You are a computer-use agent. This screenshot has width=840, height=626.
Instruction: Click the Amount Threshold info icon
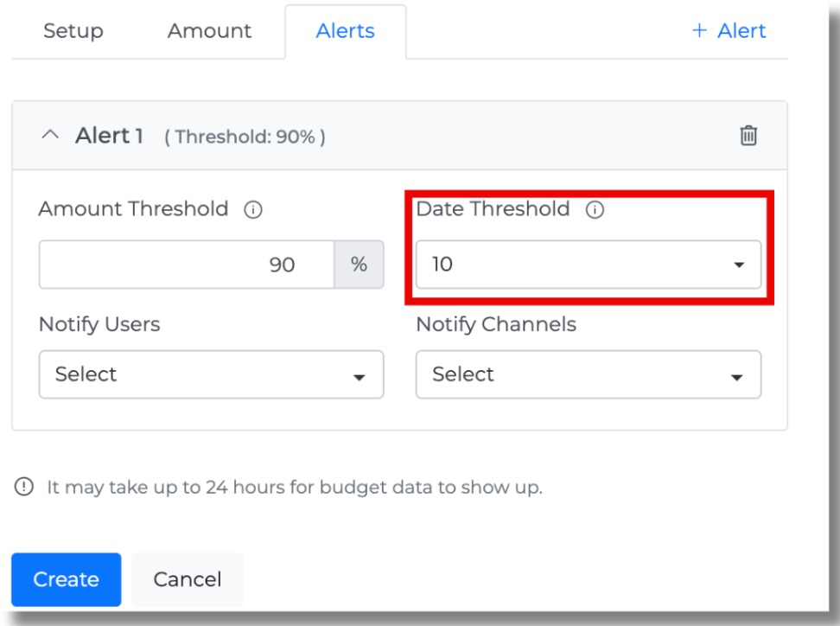coord(253,210)
